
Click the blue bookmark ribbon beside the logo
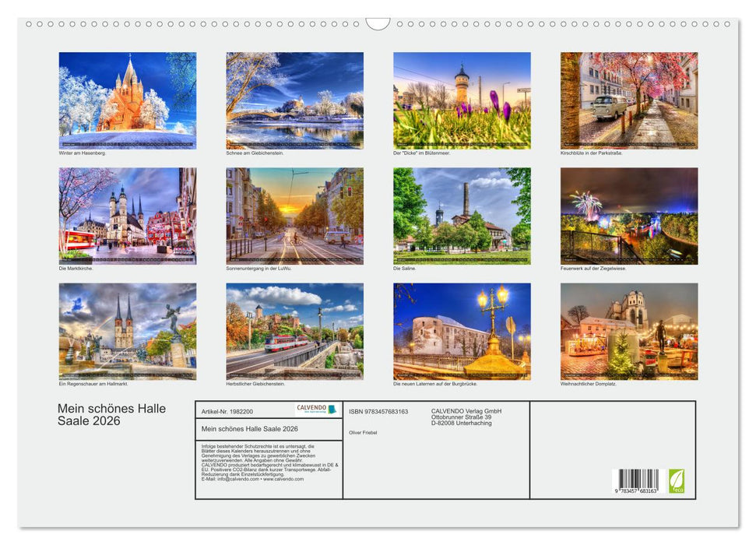click(333, 409)
